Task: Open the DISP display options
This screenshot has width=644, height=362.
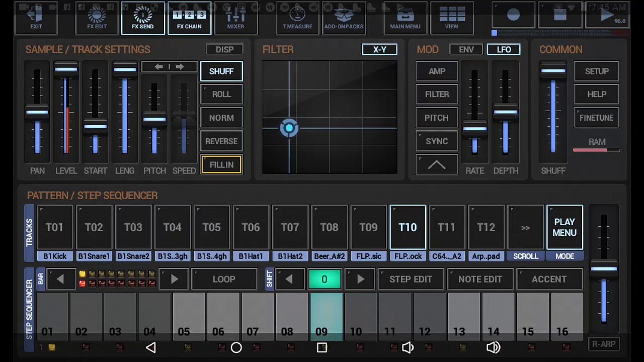Action: [224, 50]
